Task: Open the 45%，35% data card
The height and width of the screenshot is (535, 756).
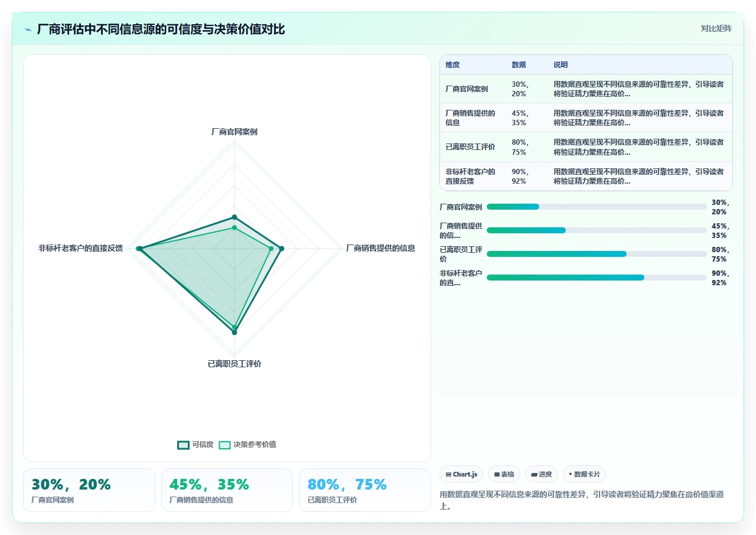Action: click(x=227, y=490)
